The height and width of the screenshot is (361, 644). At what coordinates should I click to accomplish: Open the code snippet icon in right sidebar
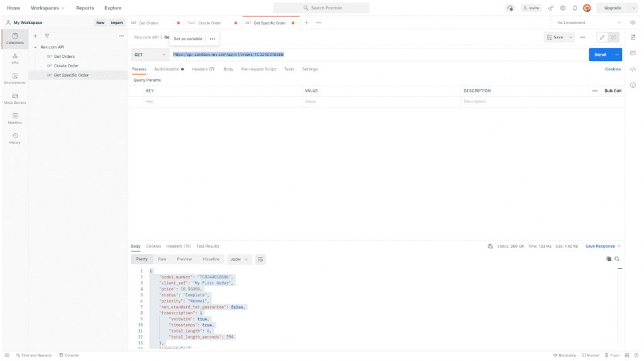tap(633, 69)
